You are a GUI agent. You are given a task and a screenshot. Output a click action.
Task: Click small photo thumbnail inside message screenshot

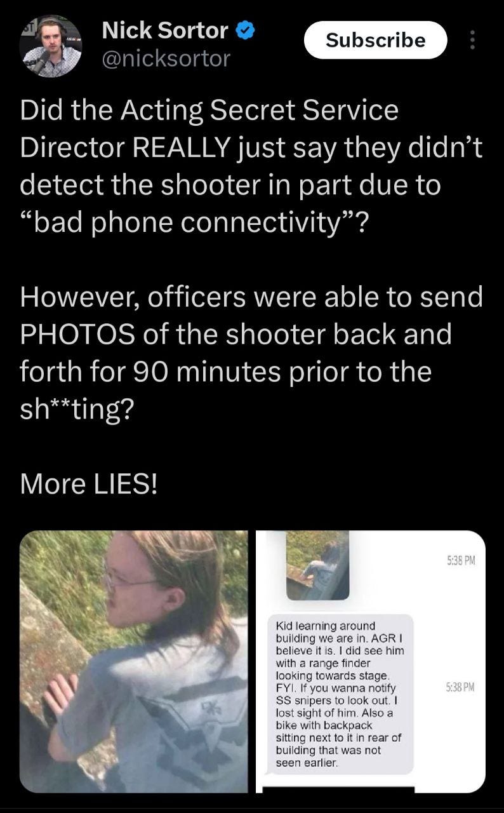317,565
